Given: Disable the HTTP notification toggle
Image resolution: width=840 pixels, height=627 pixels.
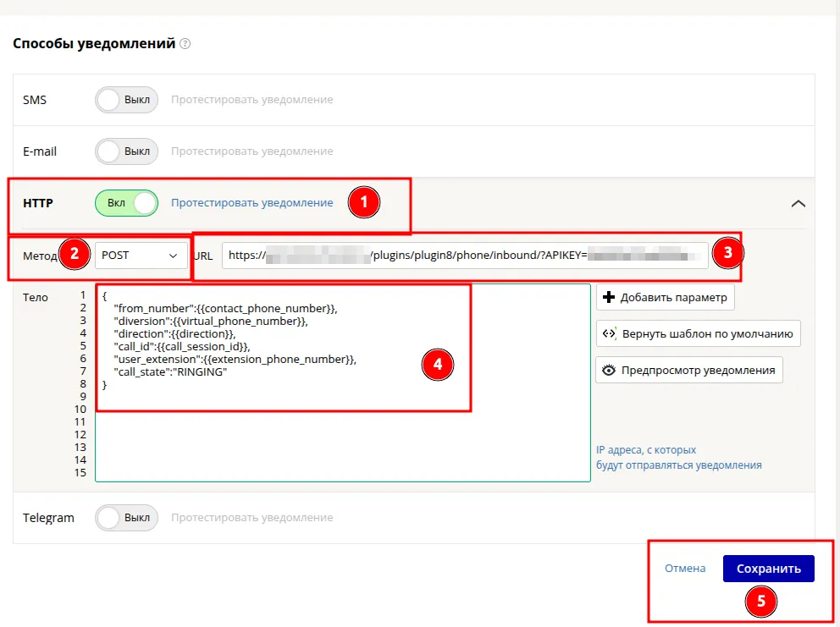Looking at the screenshot, I should point(126,203).
